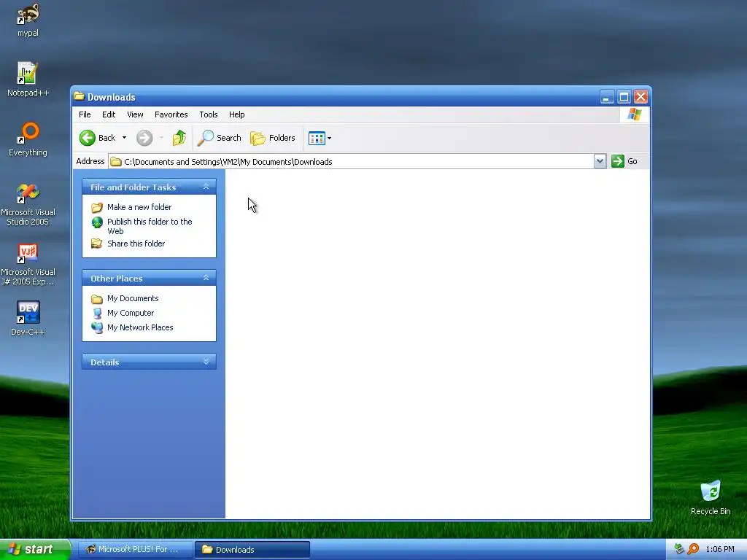Viewport: 747px width, 560px height.
Task: Open the Edit menu
Action: point(109,114)
